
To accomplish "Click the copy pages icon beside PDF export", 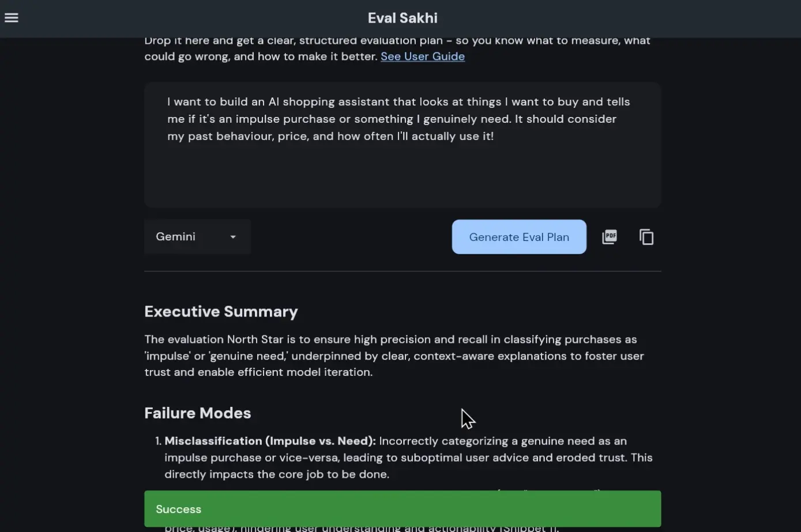I will point(646,236).
